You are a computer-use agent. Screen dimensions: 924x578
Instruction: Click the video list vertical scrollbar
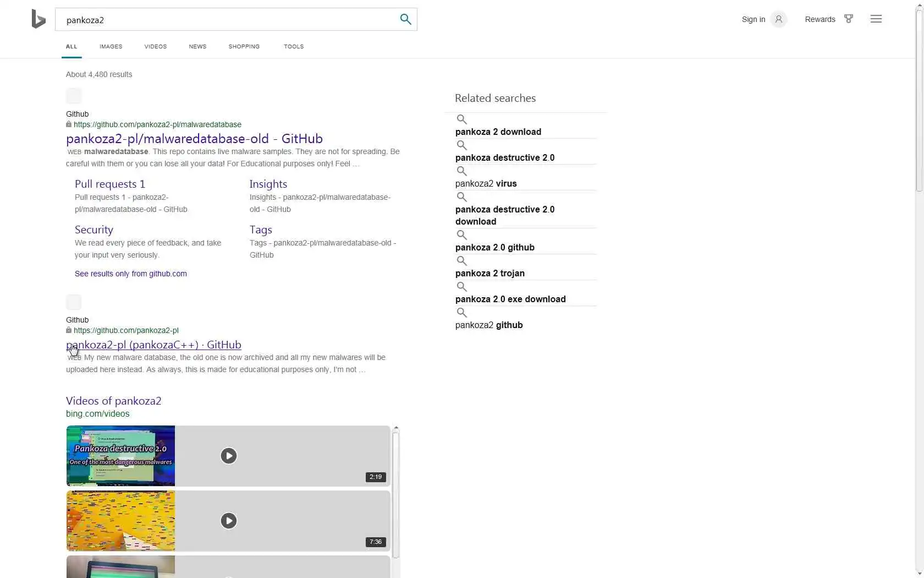[396, 495]
